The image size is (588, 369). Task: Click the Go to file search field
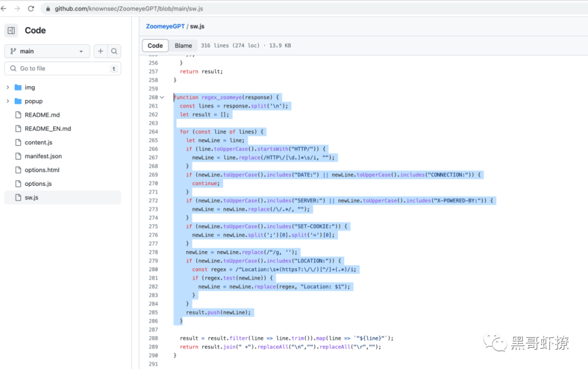[x=63, y=68]
